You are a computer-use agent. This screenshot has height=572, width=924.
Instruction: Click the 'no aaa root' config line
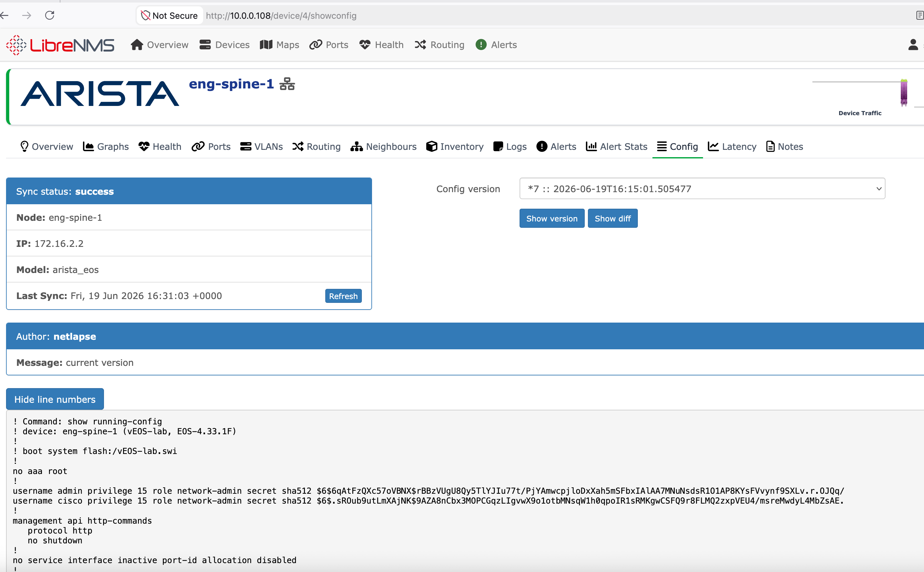40,471
